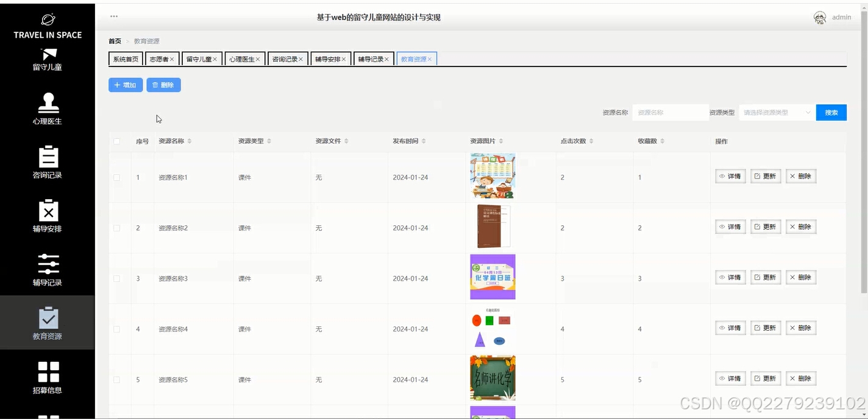868x419 pixels.
Task: Close the 咨询记录 tab with its X
Action: pyautogui.click(x=301, y=59)
